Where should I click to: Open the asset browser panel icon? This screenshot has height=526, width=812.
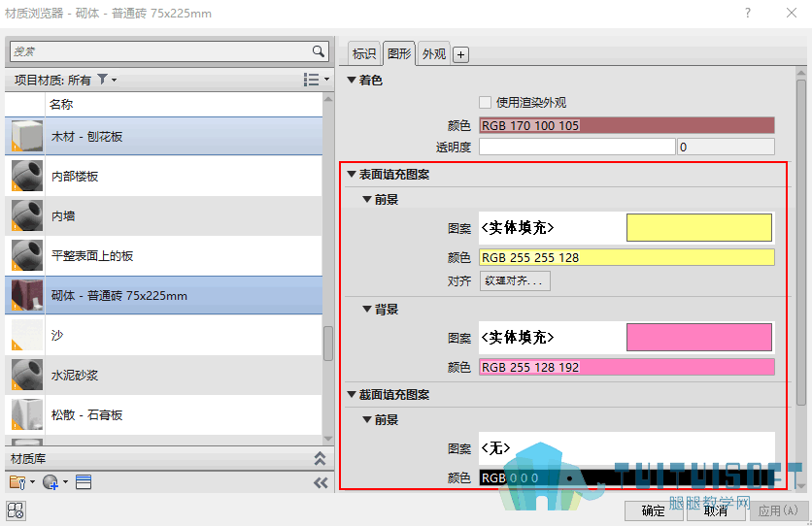84,482
